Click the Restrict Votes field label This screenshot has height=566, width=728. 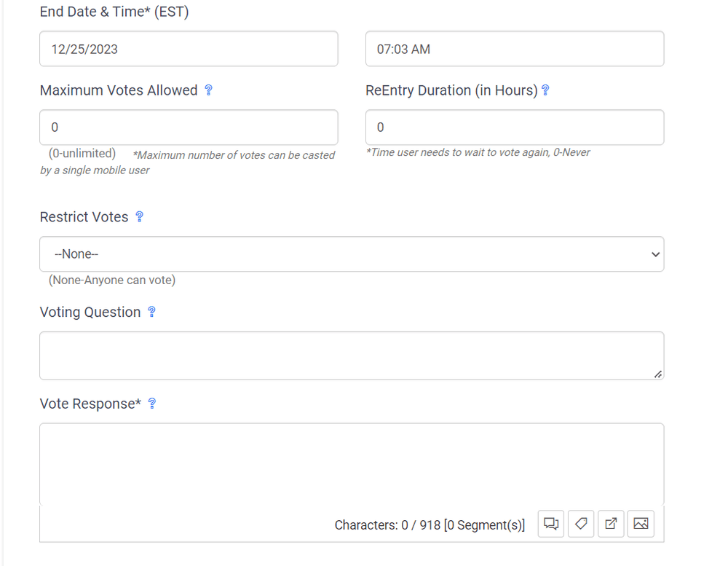(x=84, y=217)
